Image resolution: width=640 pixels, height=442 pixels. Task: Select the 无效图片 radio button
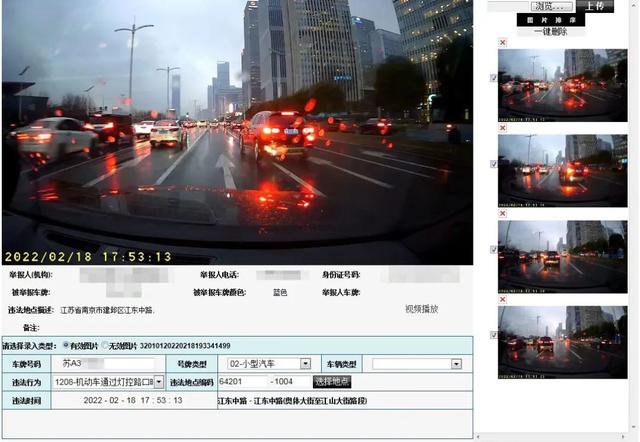(104, 345)
